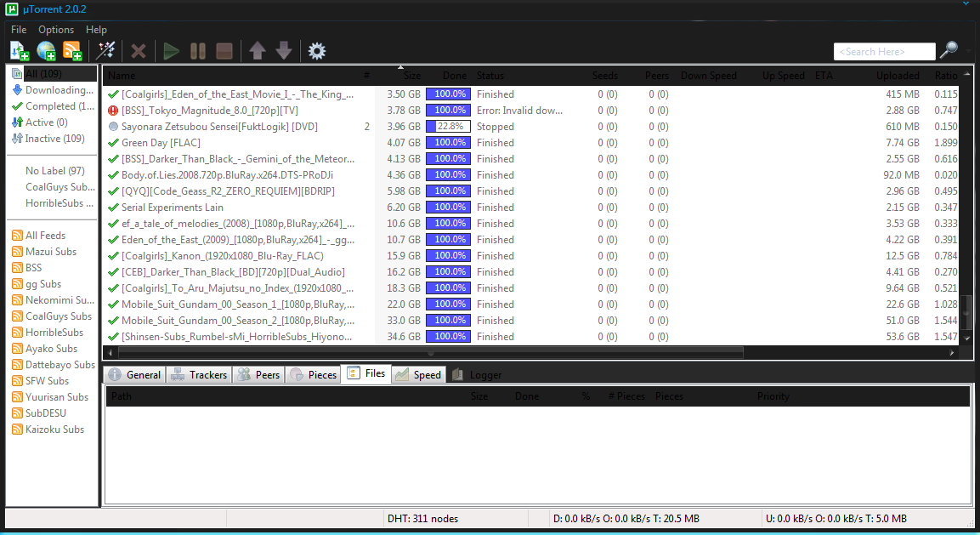Click the Stop torrent square icon
The width and height of the screenshot is (980, 535).
[224, 51]
